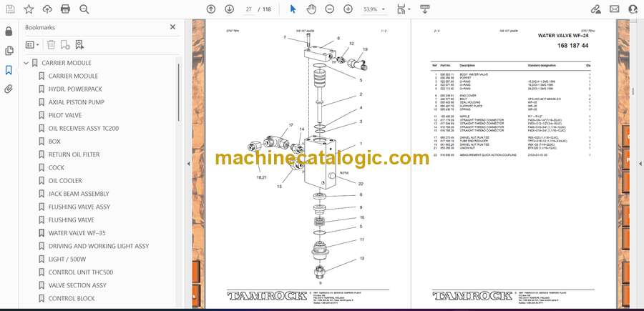Open the attachments paperclip panel

click(9, 89)
